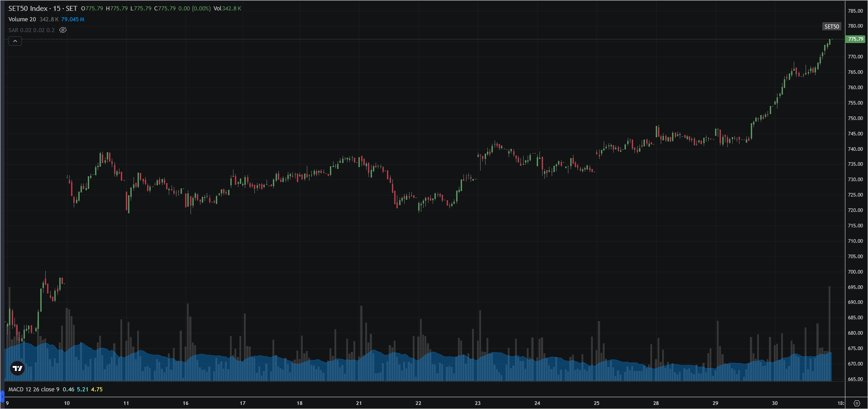Click the Vol 342.8 K value in header
The width and height of the screenshot is (868, 409).
click(227, 9)
